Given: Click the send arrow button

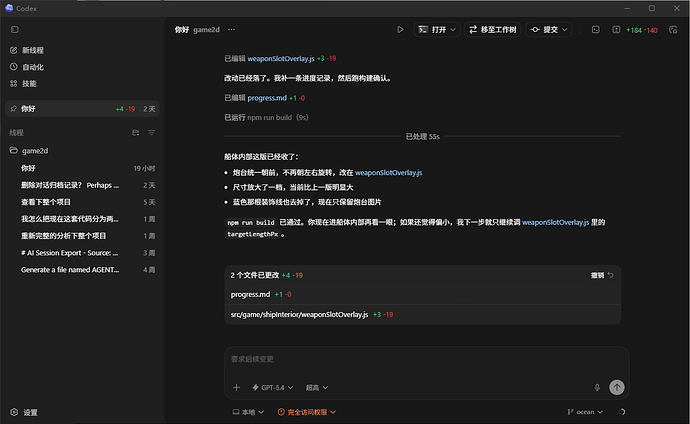Looking at the screenshot, I should (617, 387).
